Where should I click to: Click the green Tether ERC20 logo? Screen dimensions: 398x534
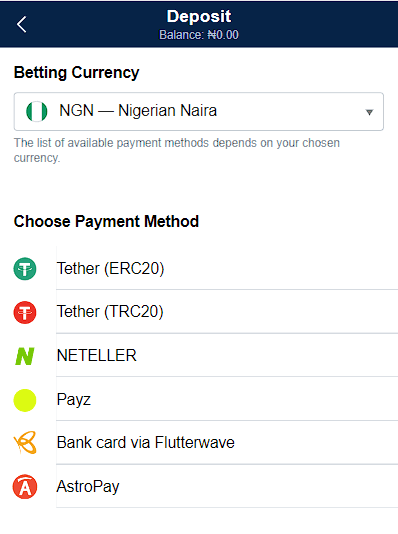(x=25, y=269)
